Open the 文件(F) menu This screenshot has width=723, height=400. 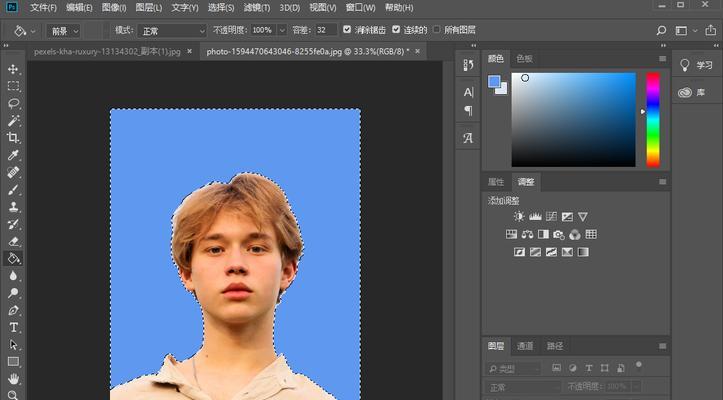click(43, 7)
